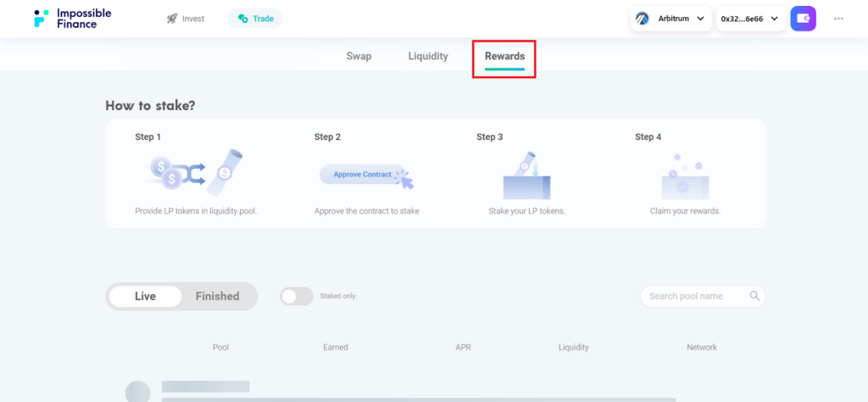Expand the 0x32...6e66 account dropdown
This screenshot has height=402, width=868.
(x=751, y=19)
